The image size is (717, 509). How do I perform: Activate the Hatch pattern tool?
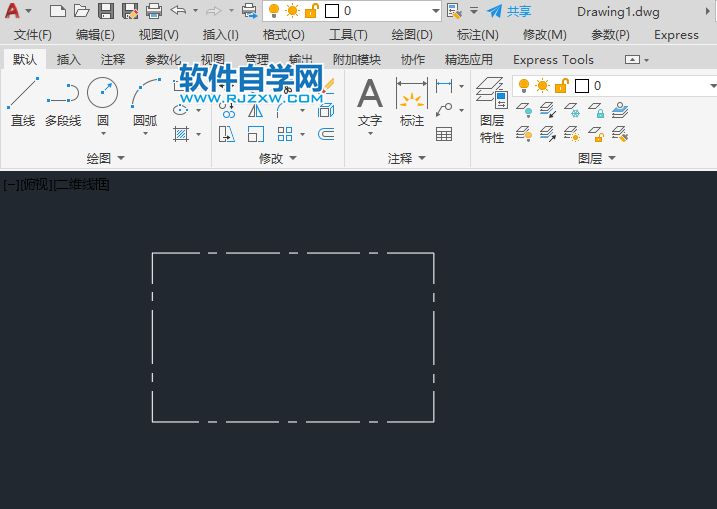click(x=181, y=134)
